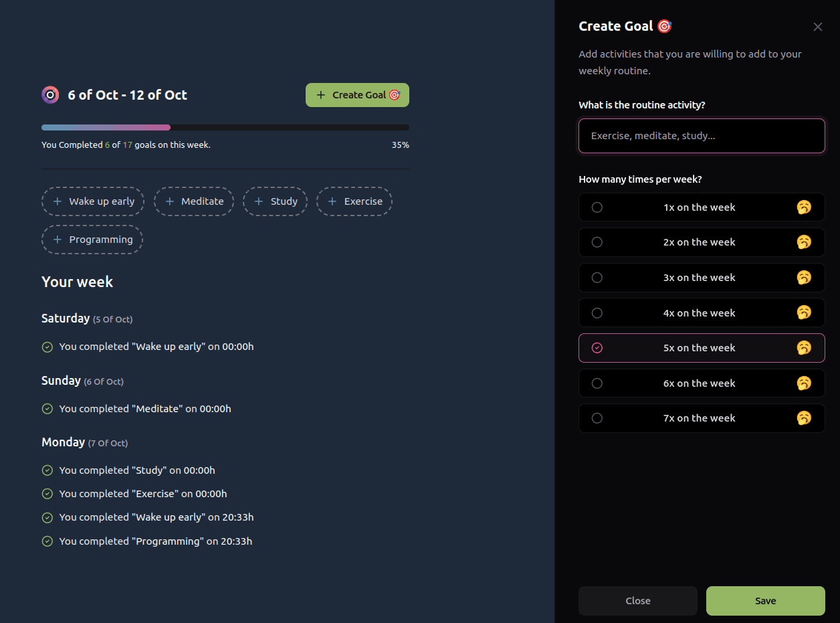The height and width of the screenshot is (623, 840).
Task: Click the dartboard emoji in the Create Goal title
Action: [x=664, y=25]
